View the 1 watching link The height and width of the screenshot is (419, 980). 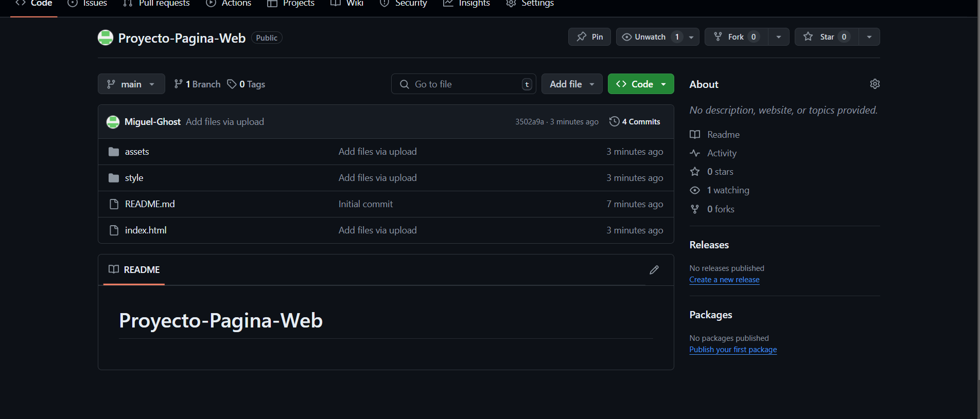coord(728,190)
